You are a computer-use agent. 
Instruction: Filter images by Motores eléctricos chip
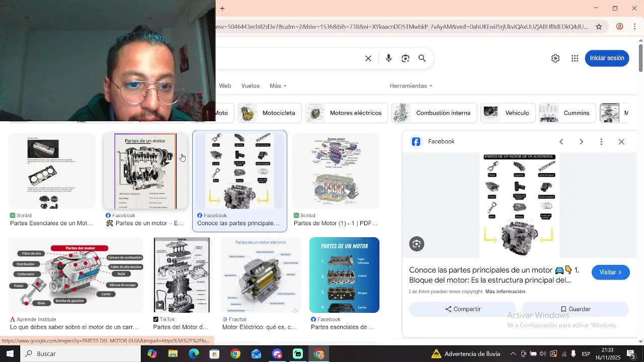[x=347, y=113]
